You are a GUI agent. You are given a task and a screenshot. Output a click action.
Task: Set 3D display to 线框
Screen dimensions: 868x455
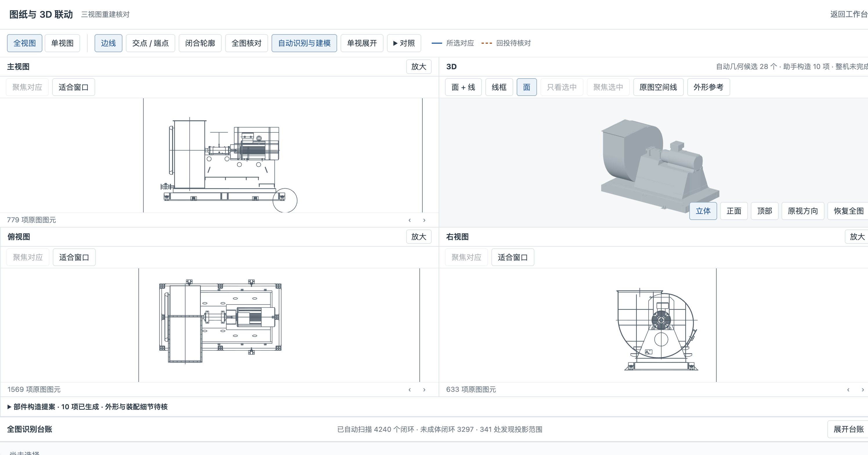tap(499, 87)
